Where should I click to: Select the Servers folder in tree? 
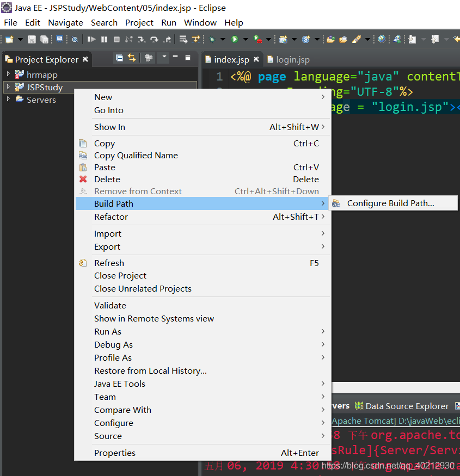[41, 100]
